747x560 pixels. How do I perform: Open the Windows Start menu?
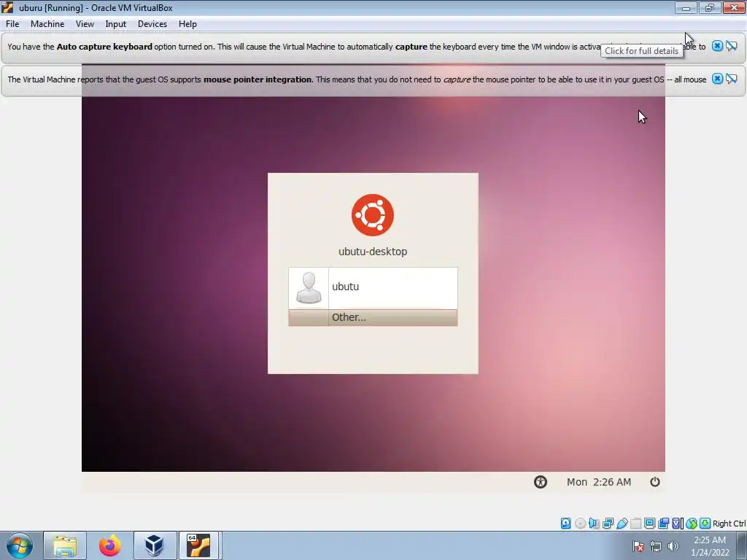click(20, 545)
